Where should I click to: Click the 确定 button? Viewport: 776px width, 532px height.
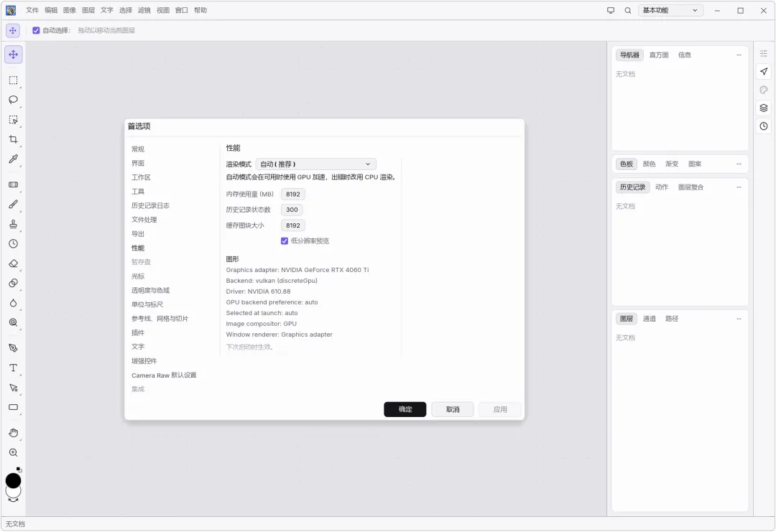click(x=405, y=409)
